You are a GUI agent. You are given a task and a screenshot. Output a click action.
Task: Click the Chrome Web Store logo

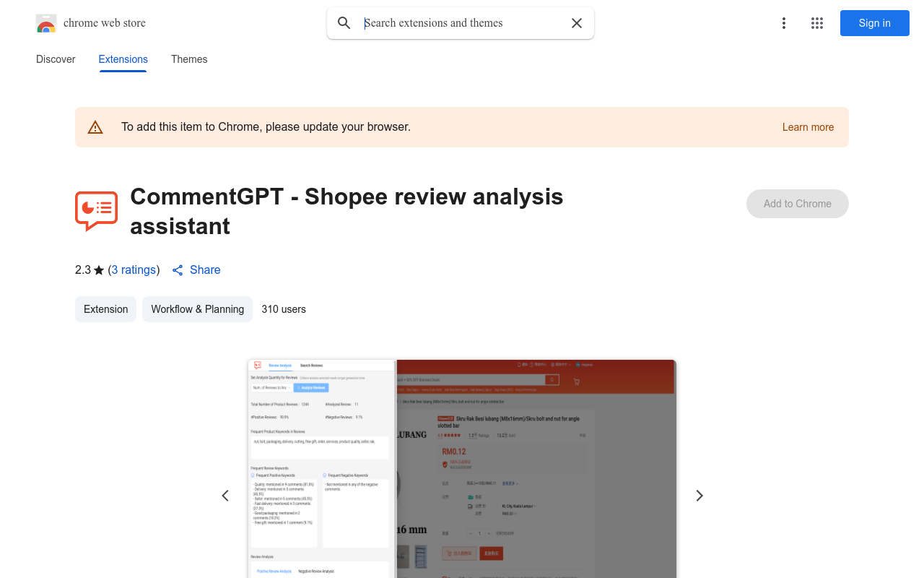click(x=46, y=23)
